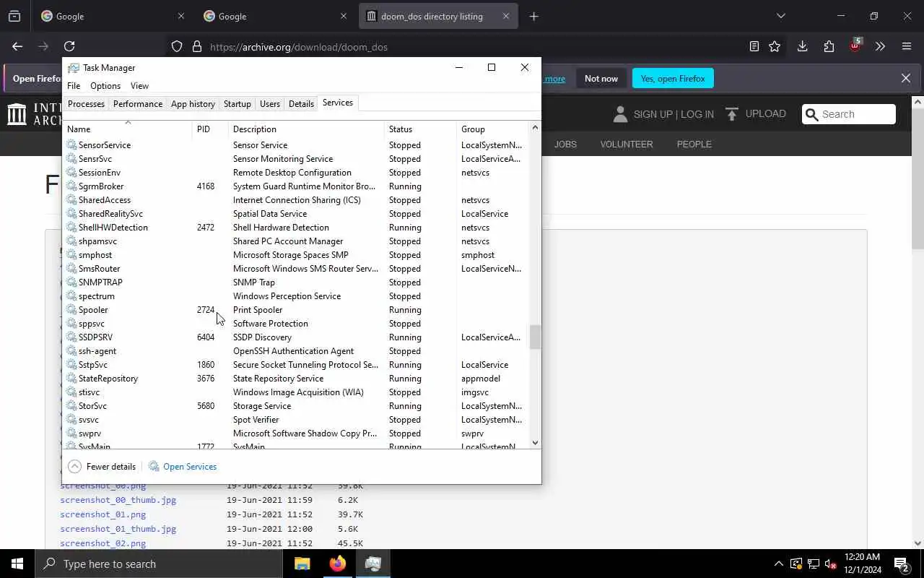Click the uBlock extension icon with badge
Image resolution: width=924 pixels, height=578 pixels.
pos(855,45)
